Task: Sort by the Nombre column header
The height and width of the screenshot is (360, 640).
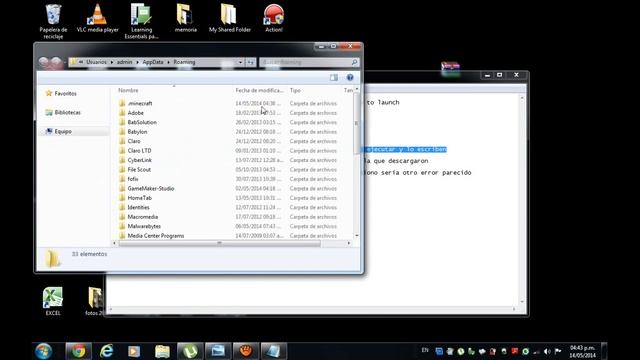Action: (x=128, y=90)
